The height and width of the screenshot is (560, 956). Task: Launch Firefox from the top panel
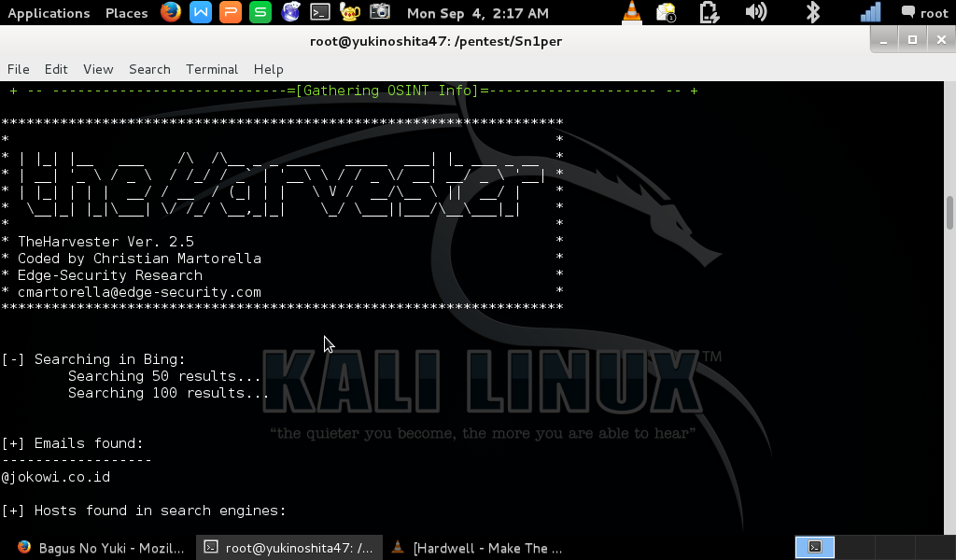tap(171, 12)
